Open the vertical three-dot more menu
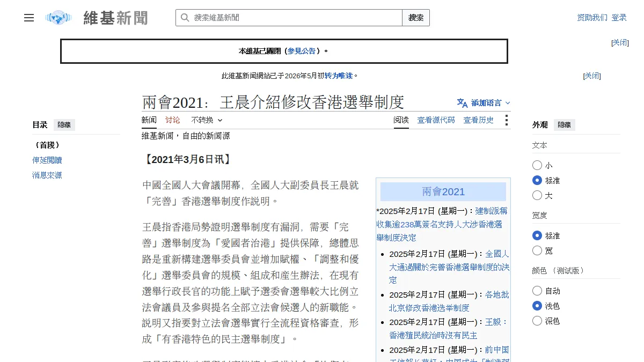 [x=506, y=120]
